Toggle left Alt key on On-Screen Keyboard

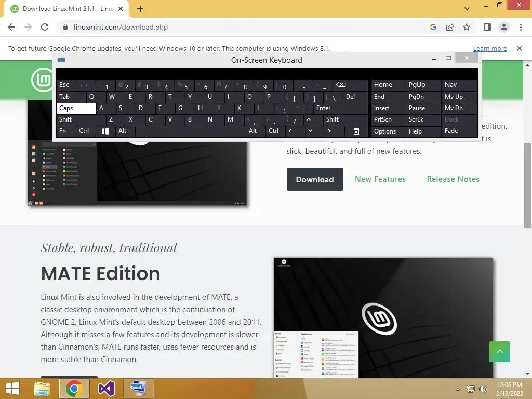pos(125,131)
